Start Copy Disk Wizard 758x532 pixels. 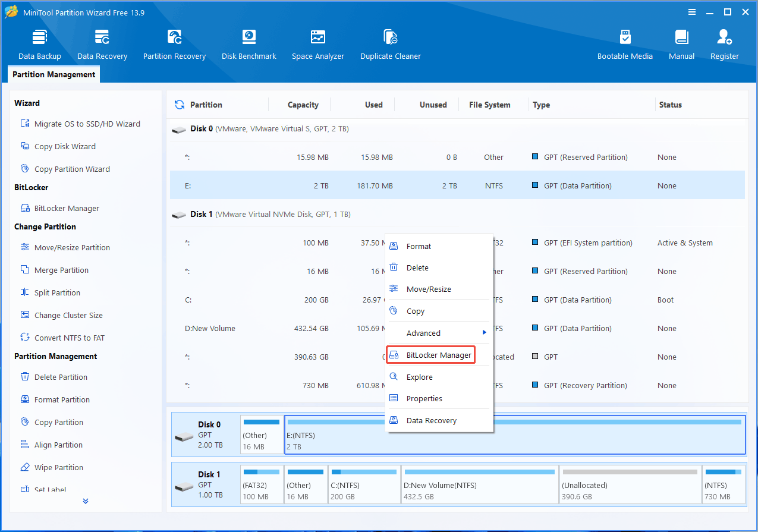(x=58, y=146)
